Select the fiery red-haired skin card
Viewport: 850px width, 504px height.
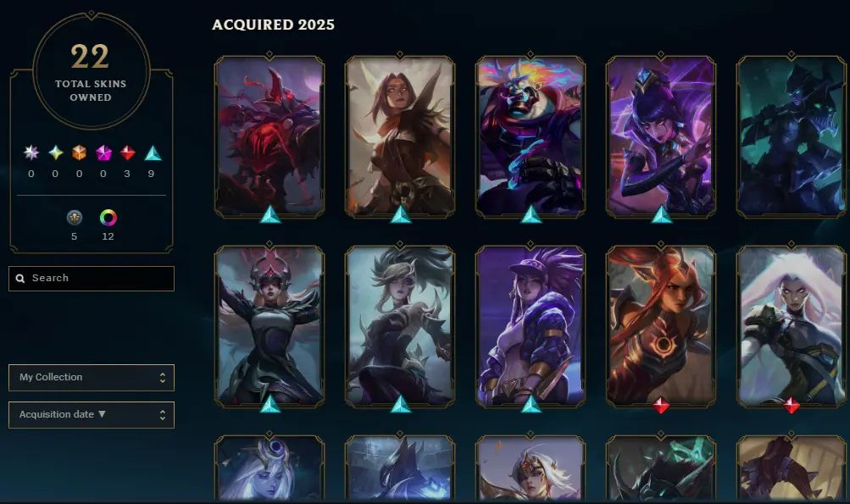click(x=661, y=326)
